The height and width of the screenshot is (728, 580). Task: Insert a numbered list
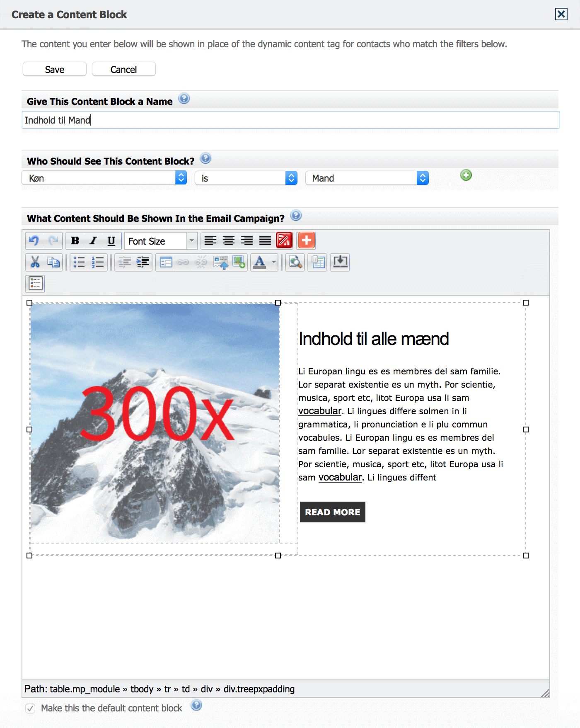coord(98,262)
